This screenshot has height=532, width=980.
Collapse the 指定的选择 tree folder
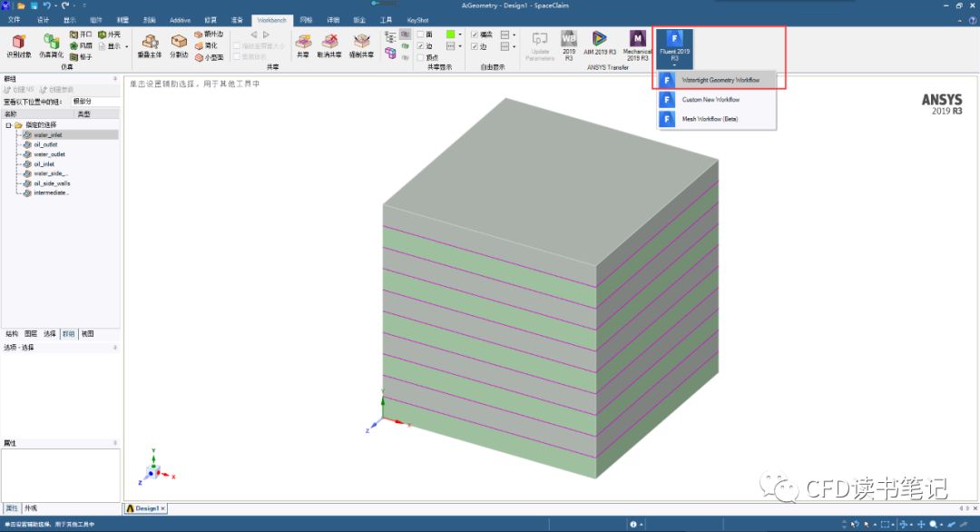coord(9,125)
